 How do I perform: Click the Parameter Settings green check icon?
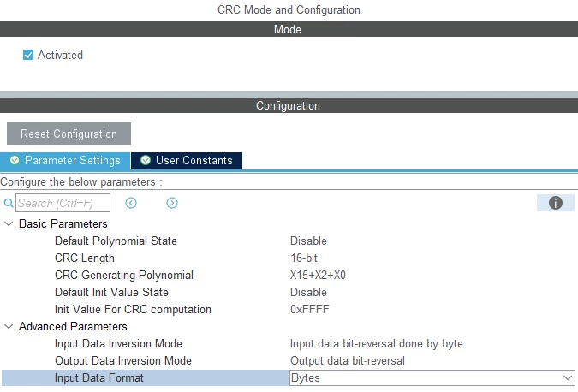point(15,160)
